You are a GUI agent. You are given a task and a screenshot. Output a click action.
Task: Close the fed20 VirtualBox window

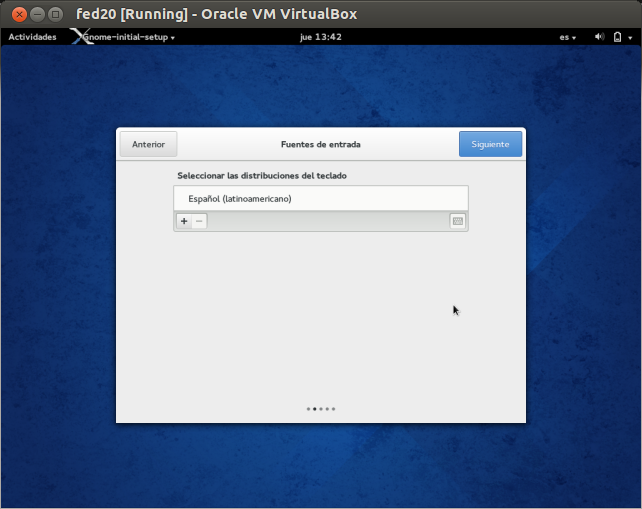[x=19, y=14]
